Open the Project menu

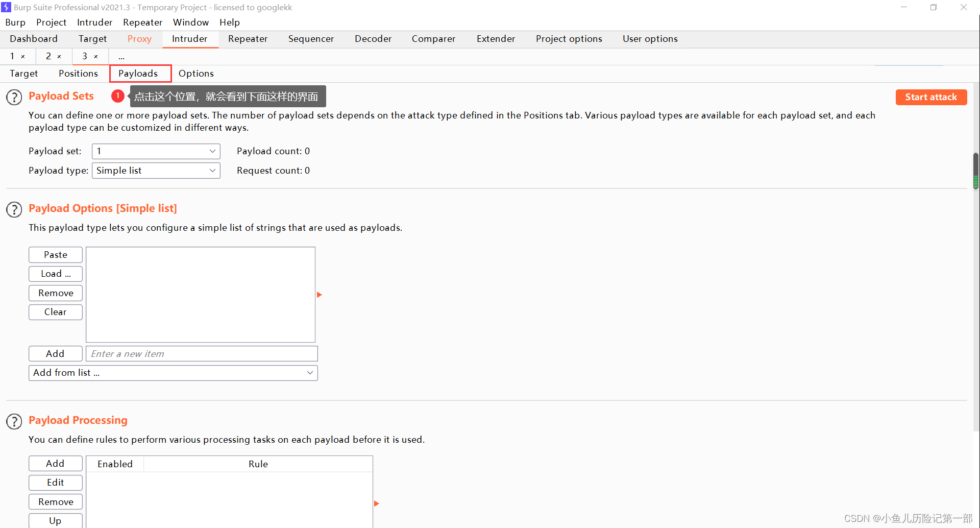tap(51, 22)
